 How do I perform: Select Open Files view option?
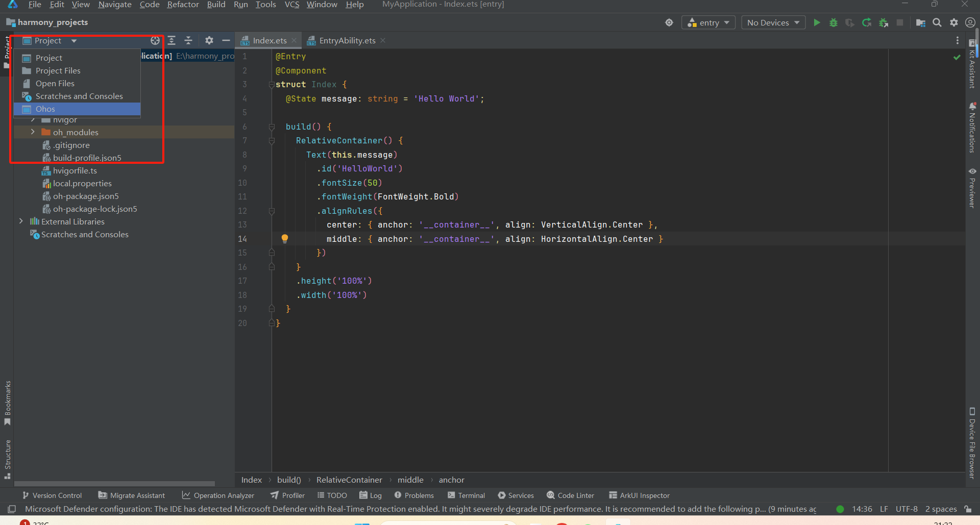tap(77, 83)
